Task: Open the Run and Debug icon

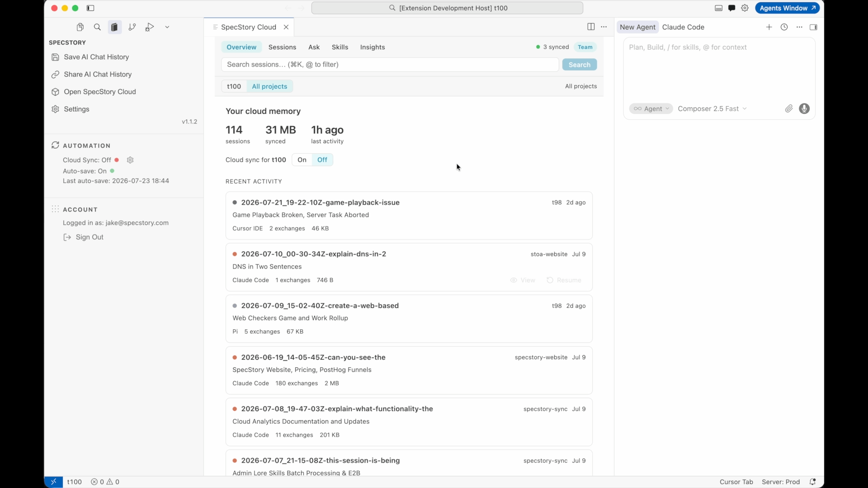Action: pos(150,27)
